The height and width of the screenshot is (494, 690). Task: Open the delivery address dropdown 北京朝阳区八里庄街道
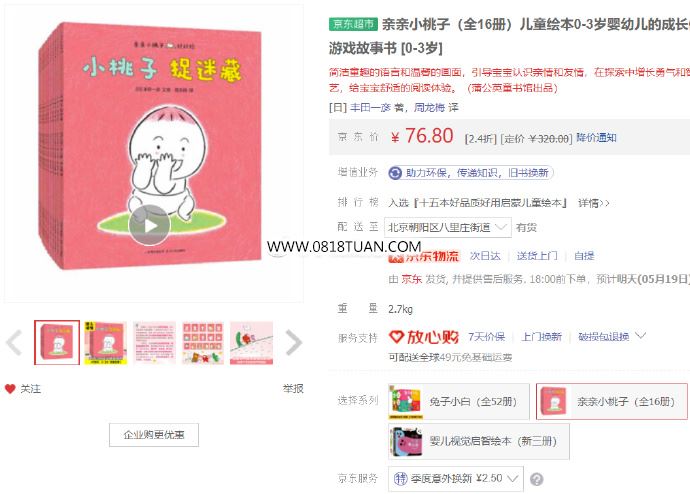(448, 227)
